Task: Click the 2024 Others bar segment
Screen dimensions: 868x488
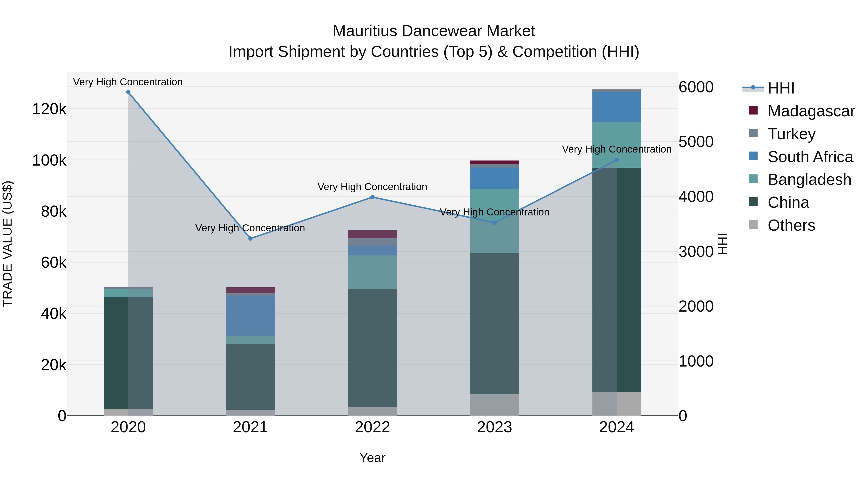Action: [x=617, y=404]
